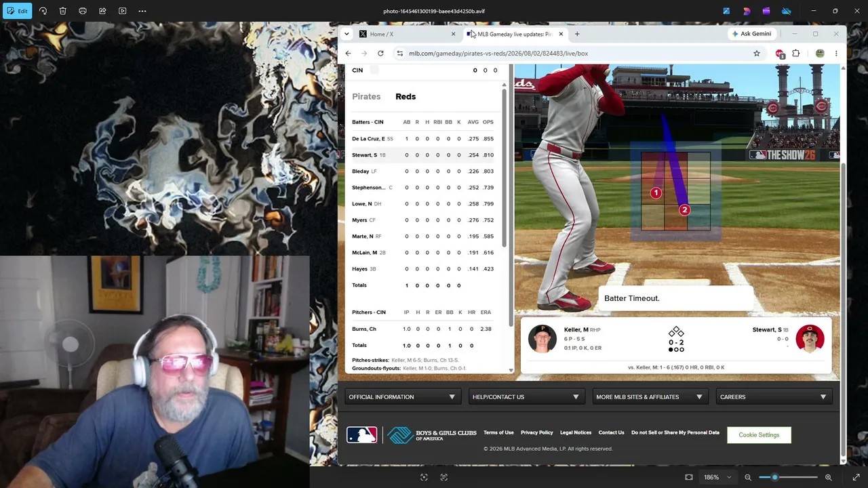The height and width of the screenshot is (488, 868).
Task: Switch box score to Pirates tab
Action: pyautogui.click(x=366, y=96)
